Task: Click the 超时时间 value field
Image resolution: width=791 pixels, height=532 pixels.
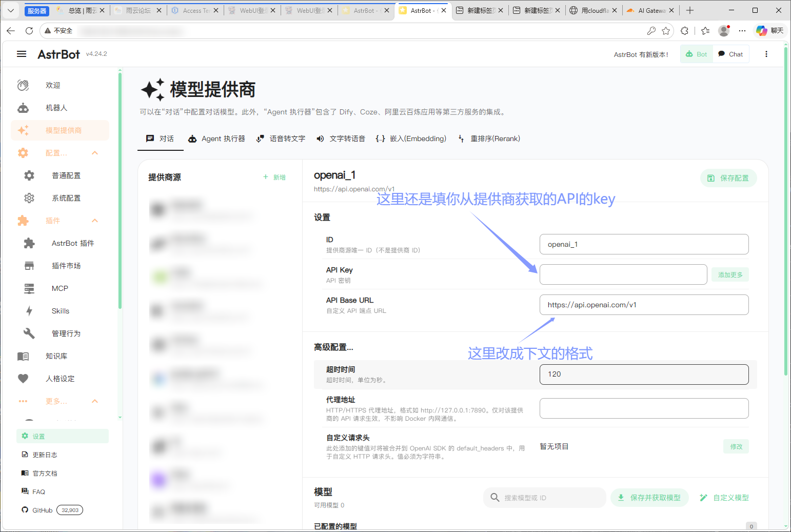Action: [644, 375]
